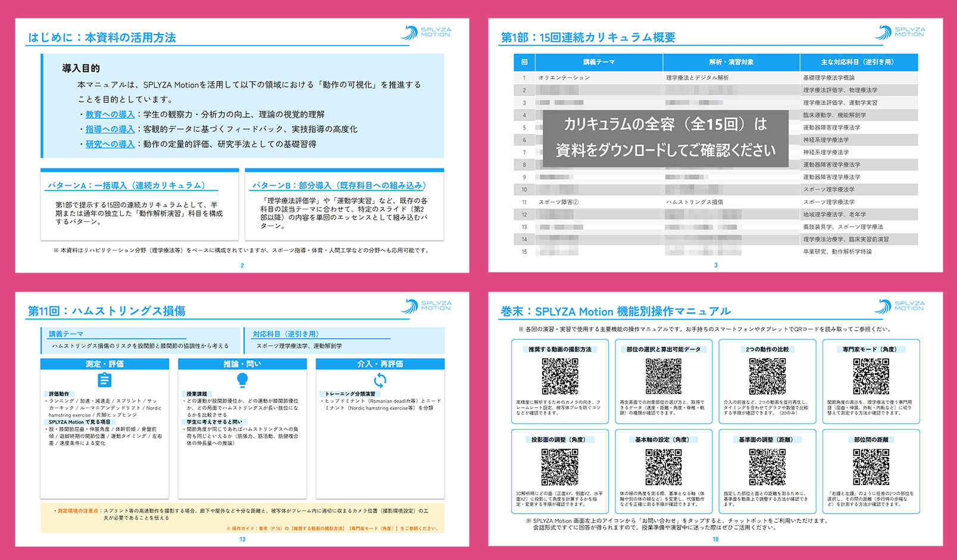Click the clipboard icon under 測定・評価
This screenshot has width=957, height=560.
point(104,380)
